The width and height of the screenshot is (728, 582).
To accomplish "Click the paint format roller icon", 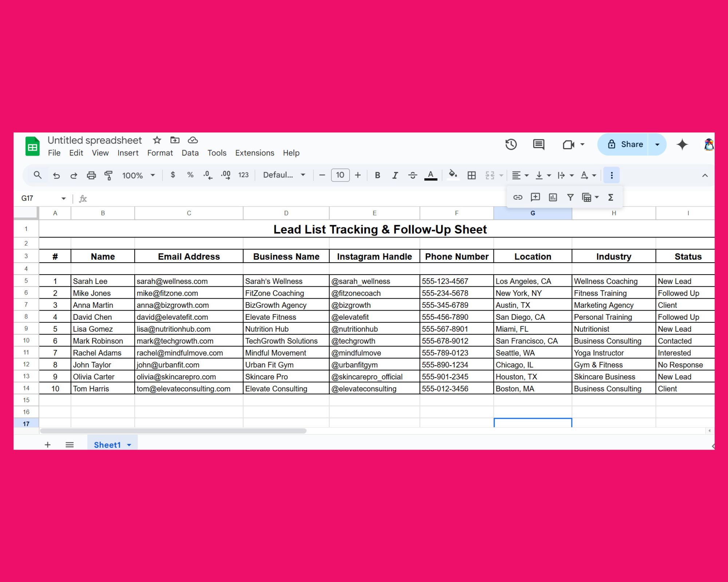I will [x=108, y=175].
